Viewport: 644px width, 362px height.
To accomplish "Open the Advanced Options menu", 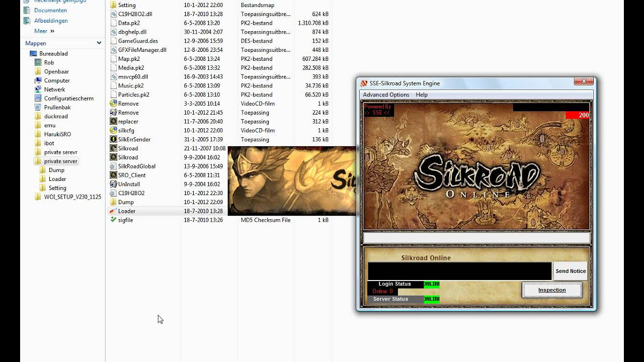I will click(386, 95).
